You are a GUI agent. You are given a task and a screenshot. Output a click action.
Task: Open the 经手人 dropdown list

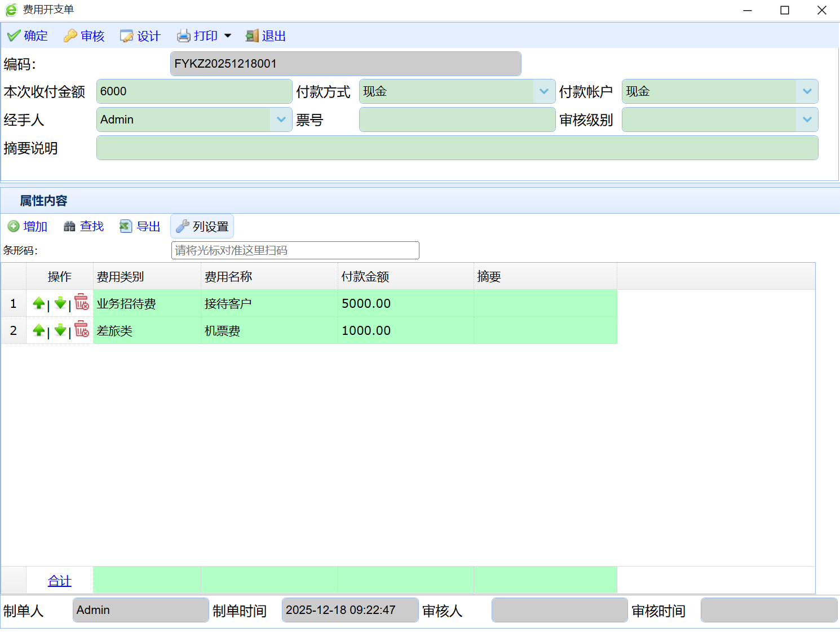pos(281,120)
